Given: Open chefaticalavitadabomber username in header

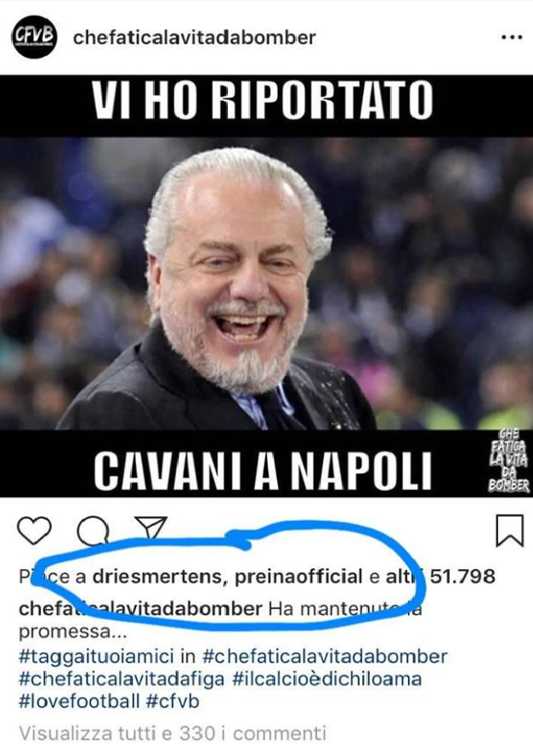Looking at the screenshot, I should [195, 37].
